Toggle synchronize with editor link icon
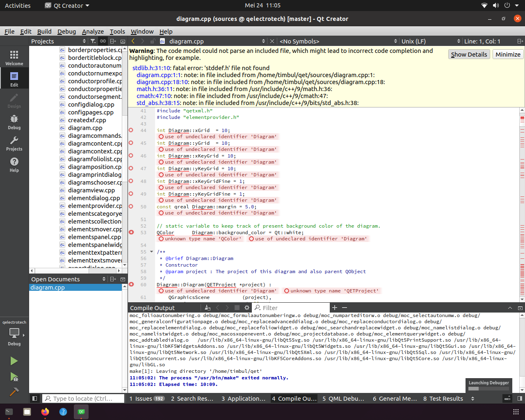This screenshot has height=420, width=525. tap(103, 41)
